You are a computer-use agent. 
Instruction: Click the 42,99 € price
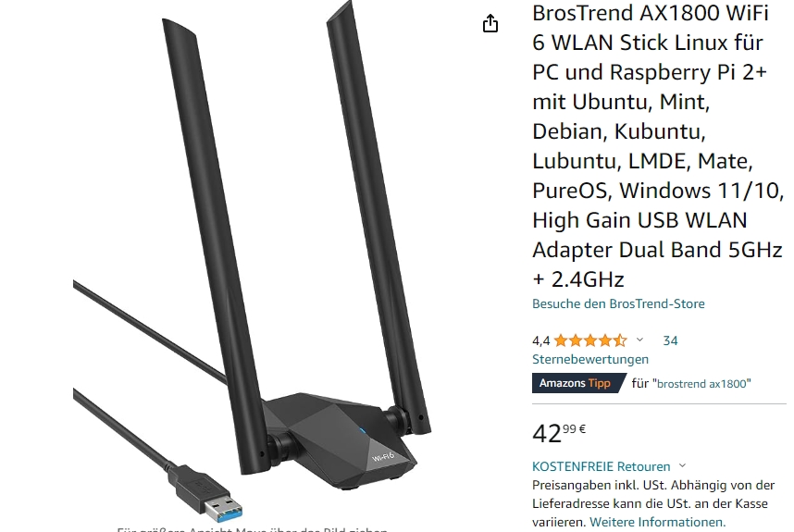[559, 433]
